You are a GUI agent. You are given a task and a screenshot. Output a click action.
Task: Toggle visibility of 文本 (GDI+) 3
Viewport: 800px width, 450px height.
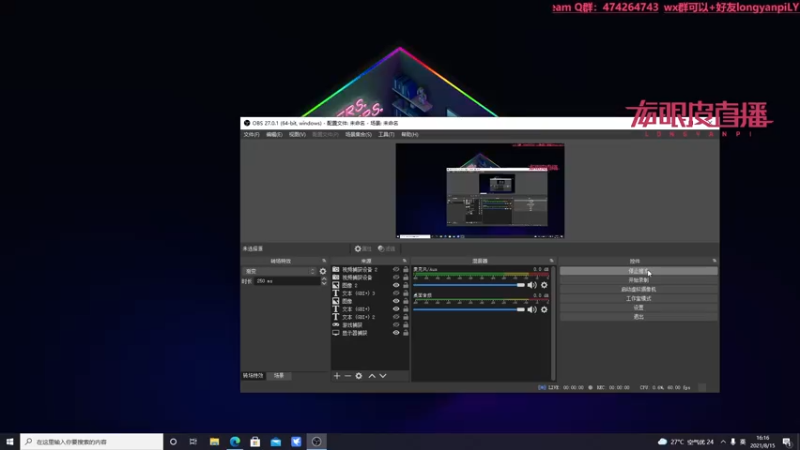396,293
